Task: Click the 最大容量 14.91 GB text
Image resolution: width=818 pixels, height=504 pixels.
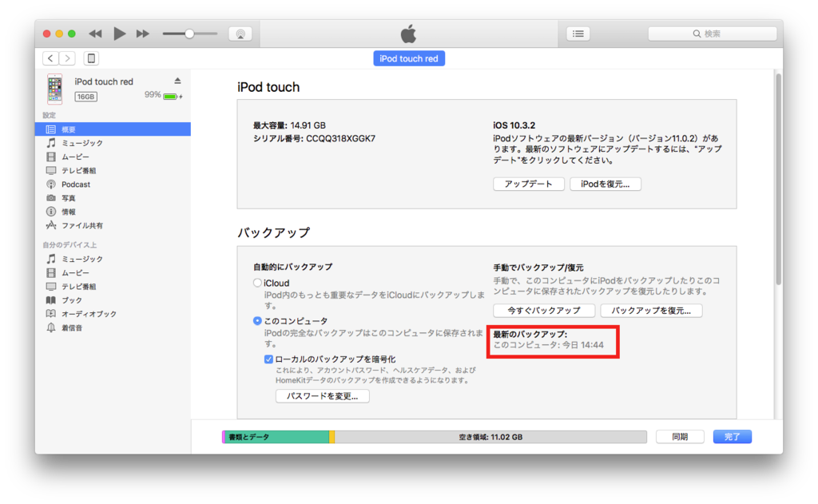Action: (x=289, y=125)
